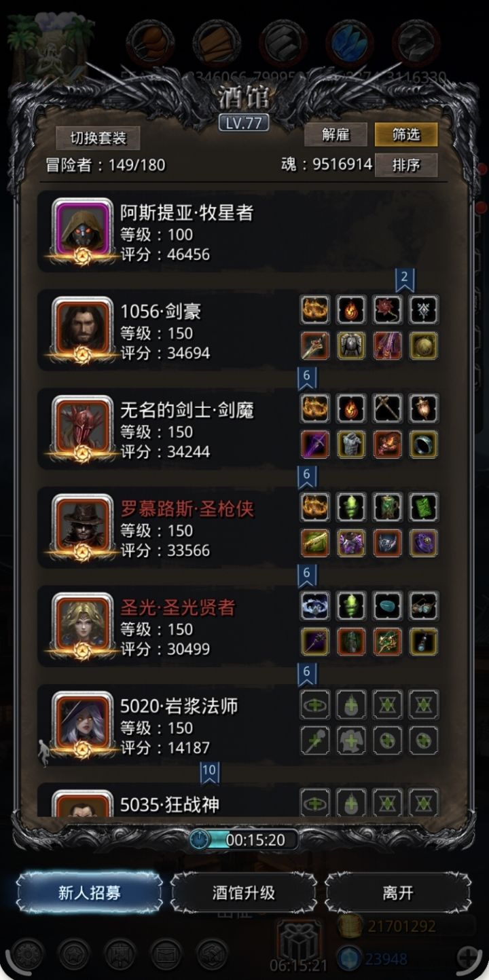Open 新人招募 recruitment
This screenshot has width=489, height=980.
(90, 892)
